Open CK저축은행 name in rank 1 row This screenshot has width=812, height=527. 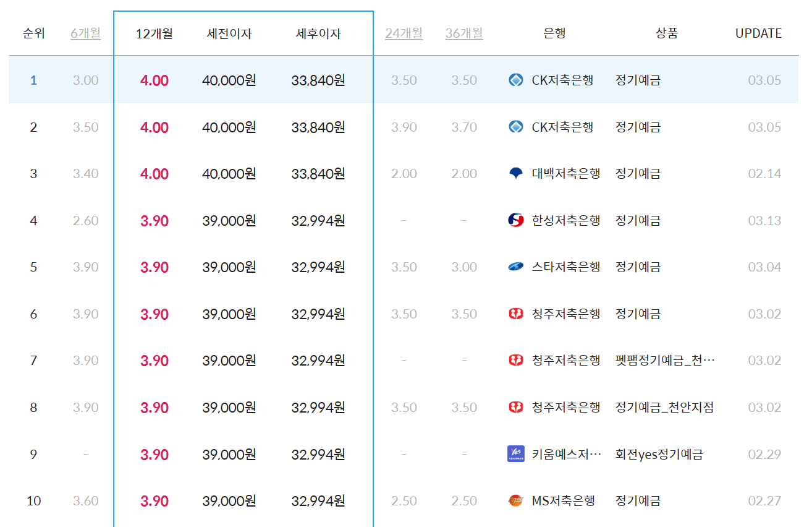point(562,80)
